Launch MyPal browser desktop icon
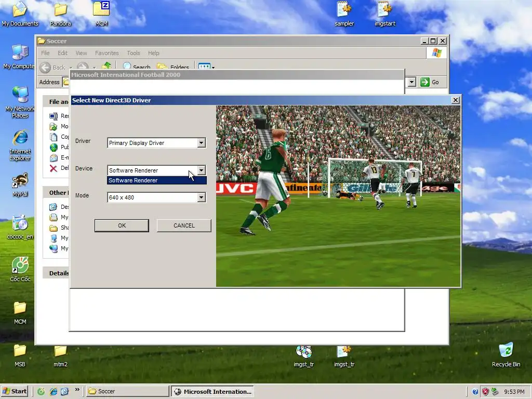The width and height of the screenshot is (532, 399). 20,185
